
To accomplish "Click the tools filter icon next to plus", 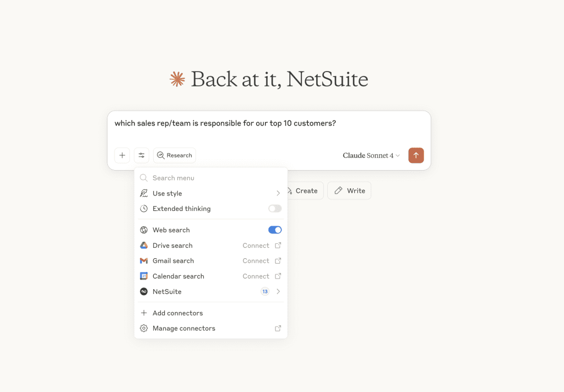I will [142, 155].
